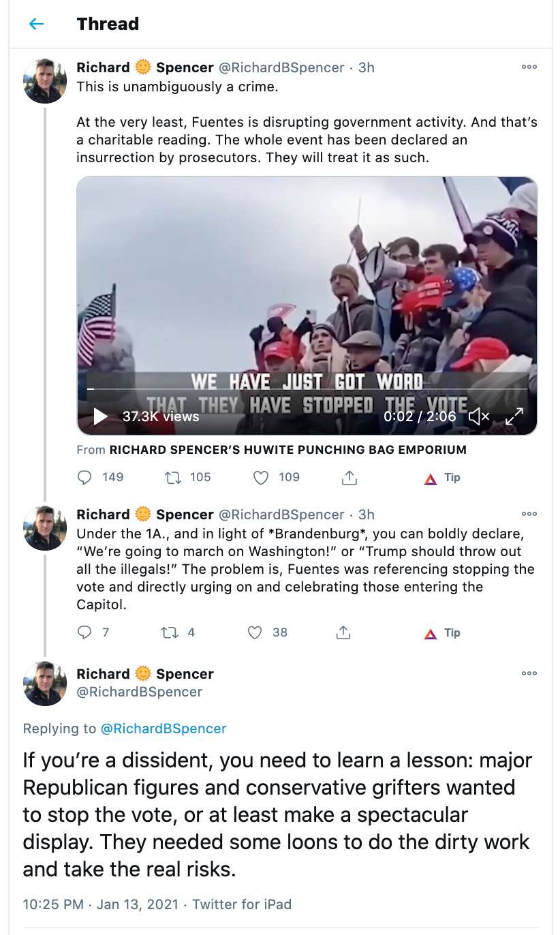Viewport: 560px width, 935px height.
Task: Reply to the first tweet with 149 replies
Action: 85,478
